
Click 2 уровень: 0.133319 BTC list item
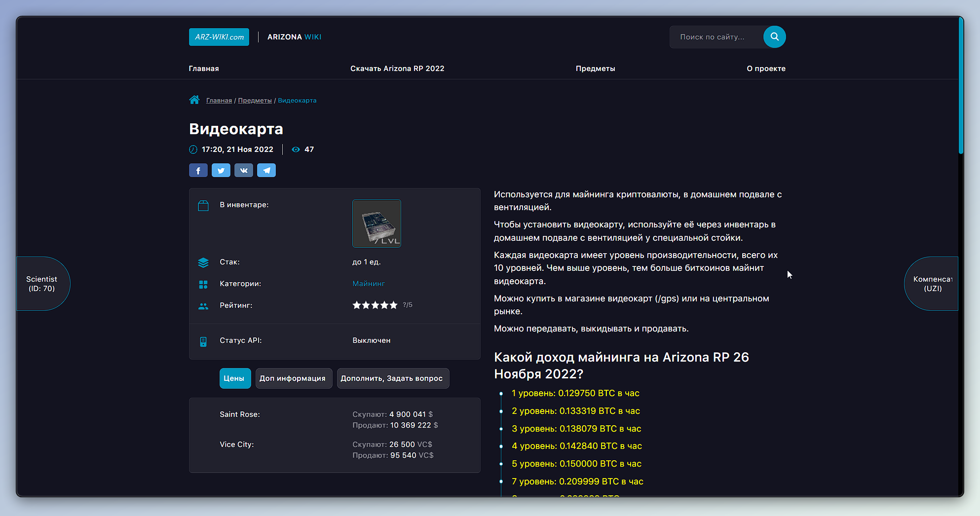[x=576, y=411]
